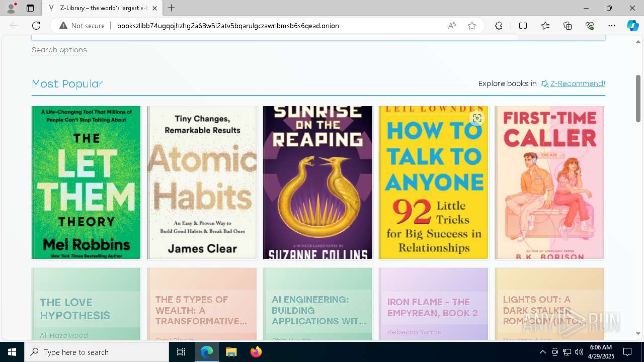
Task: Click visual search icon on yellow cover
Action: (477, 118)
